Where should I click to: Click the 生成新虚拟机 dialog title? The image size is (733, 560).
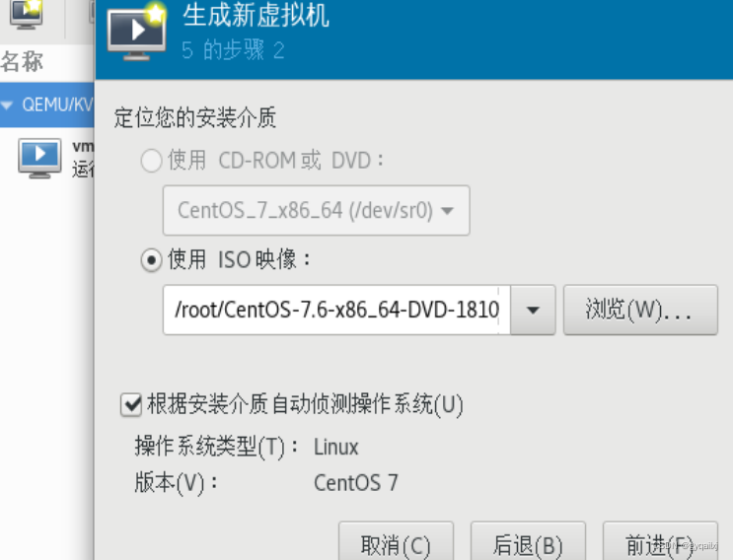tap(256, 16)
